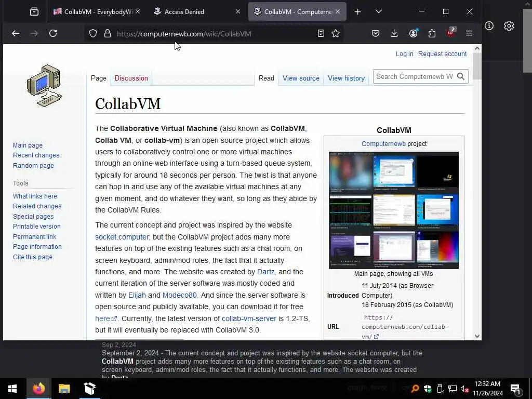Open the Dartz user link
The image size is (532, 399).
[265, 272]
